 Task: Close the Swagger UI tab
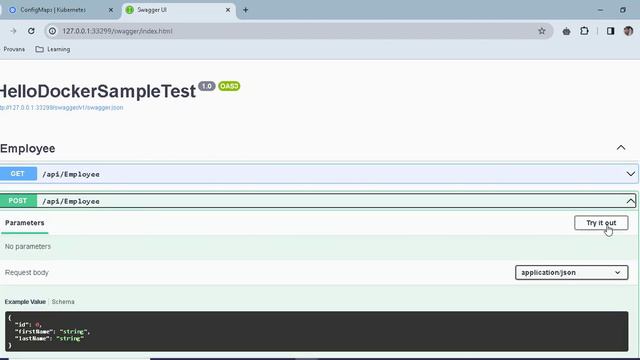(x=228, y=10)
